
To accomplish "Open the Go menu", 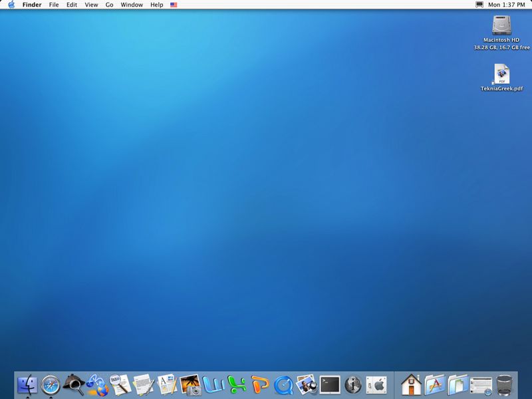I will (x=109, y=5).
